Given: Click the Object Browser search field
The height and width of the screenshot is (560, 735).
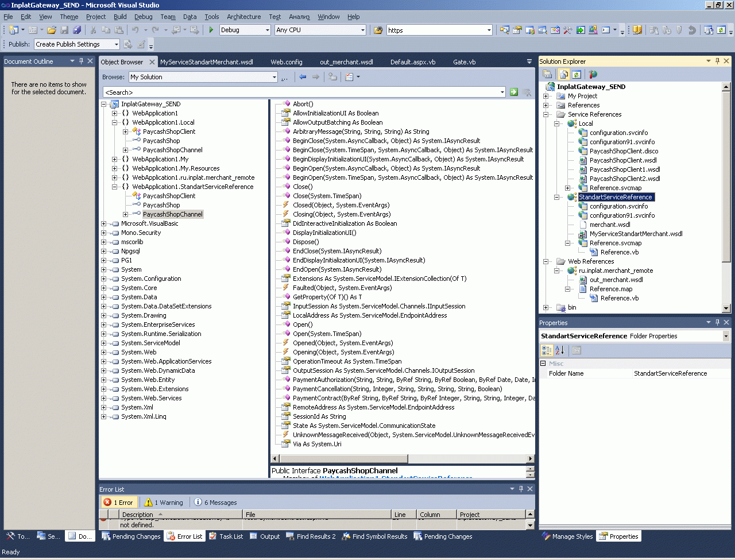Looking at the screenshot, I should tap(304, 92).
